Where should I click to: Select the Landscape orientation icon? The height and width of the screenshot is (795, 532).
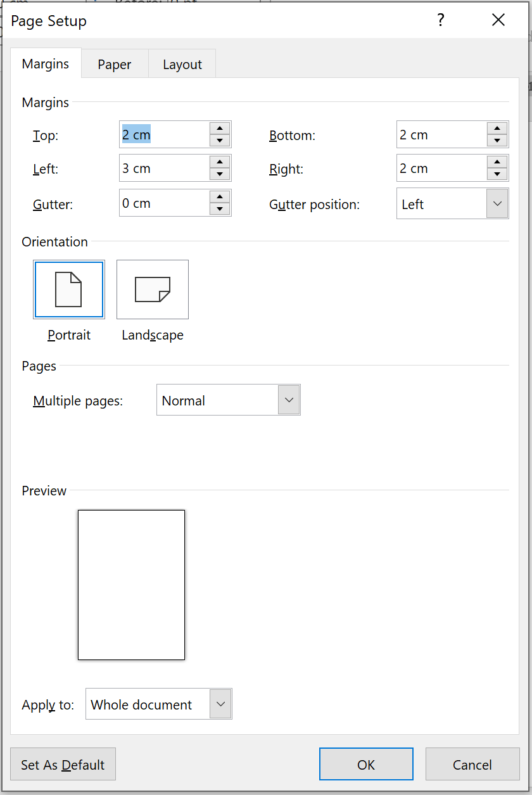pos(153,289)
